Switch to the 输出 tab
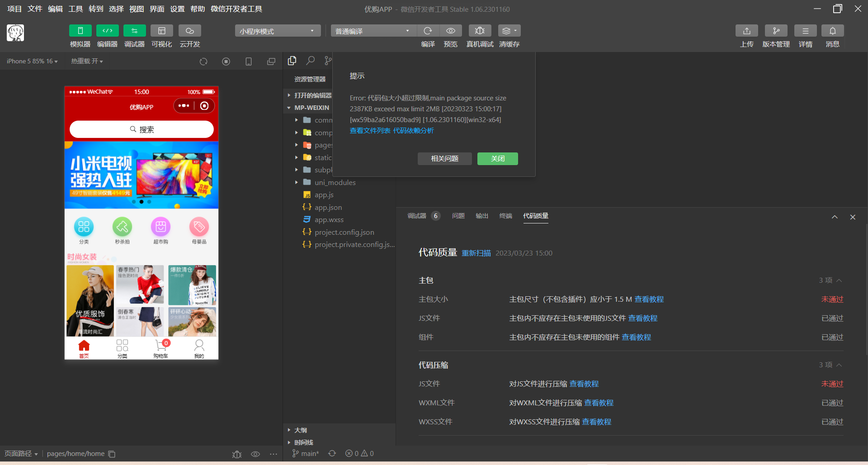The height and width of the screenshot is (465, 868). coord(482,216)
